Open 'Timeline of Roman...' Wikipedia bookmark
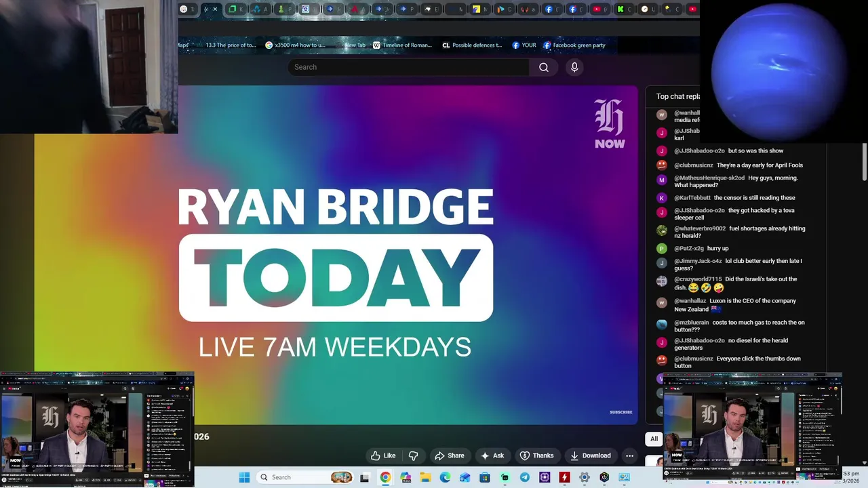 click(403, 45)
